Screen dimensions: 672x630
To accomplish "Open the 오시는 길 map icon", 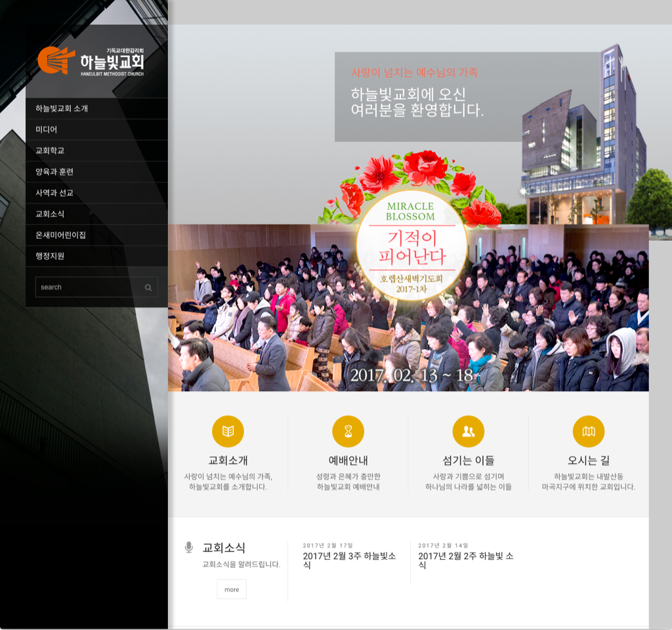I will [x=589, y=431].
